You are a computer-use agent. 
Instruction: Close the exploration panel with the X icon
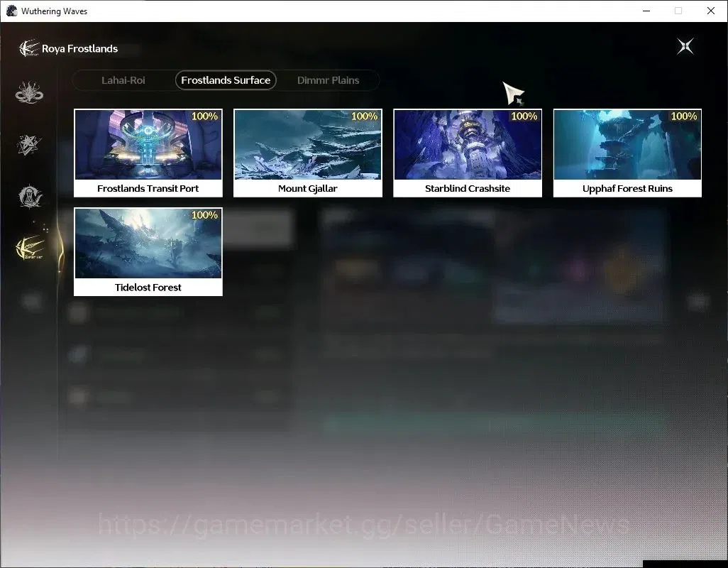click(685, 46)
